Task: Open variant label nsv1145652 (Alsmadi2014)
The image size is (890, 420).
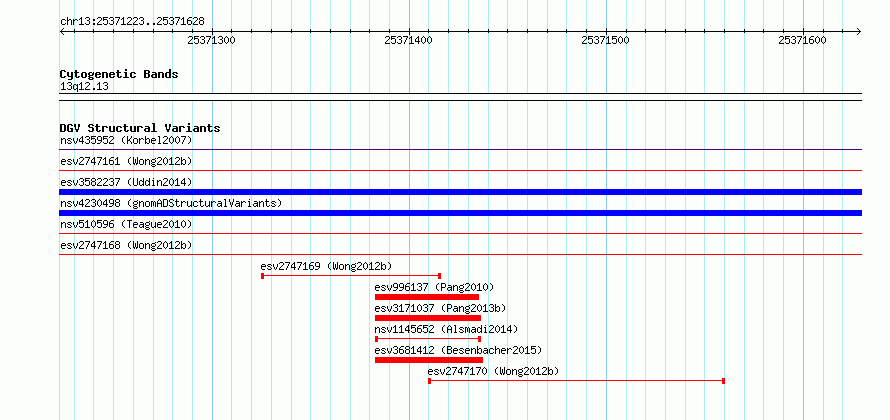Action: click(x=446, y=329)
